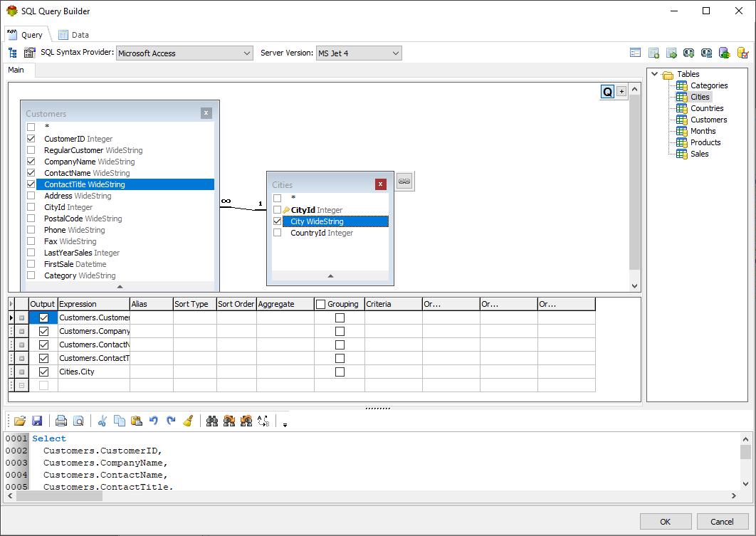Open the editor toolbar overflow arrow

[x=285, y=425]
